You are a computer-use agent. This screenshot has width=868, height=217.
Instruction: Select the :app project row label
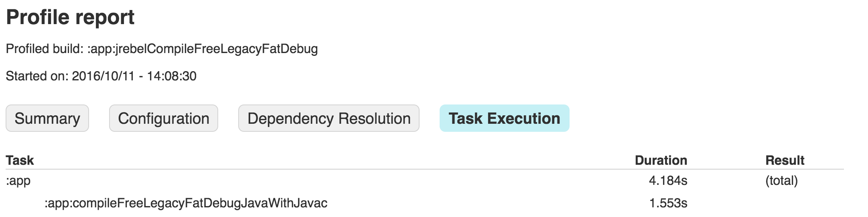pyautogui.click(x=18, y=181)
